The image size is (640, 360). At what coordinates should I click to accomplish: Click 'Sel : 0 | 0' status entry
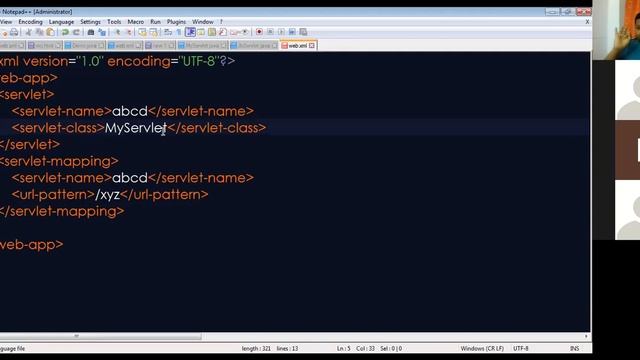[x=391, y=349]
